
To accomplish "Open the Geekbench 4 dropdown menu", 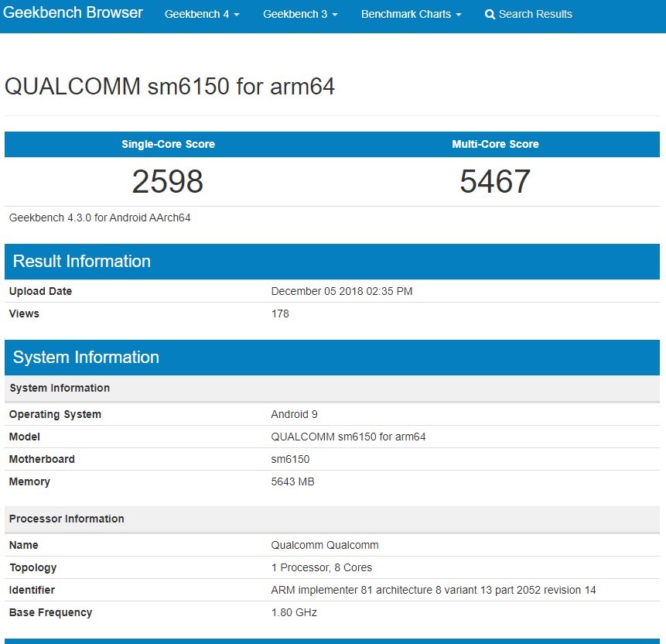I will (x=202, y=14).
